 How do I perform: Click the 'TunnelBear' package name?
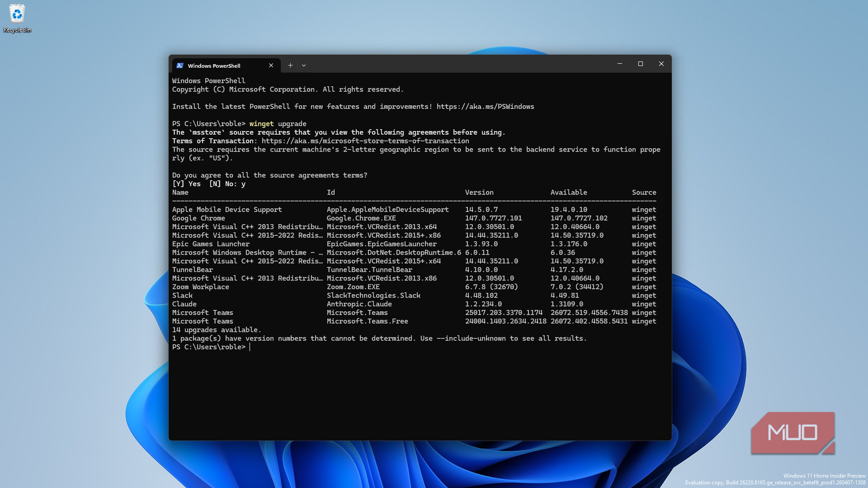click(x=193, y=270)
